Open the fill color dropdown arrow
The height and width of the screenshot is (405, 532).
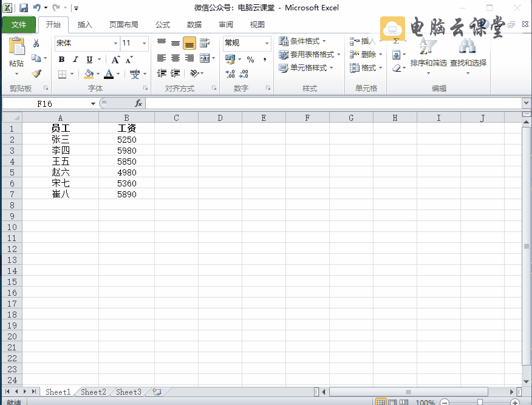[x=97, y=74]
